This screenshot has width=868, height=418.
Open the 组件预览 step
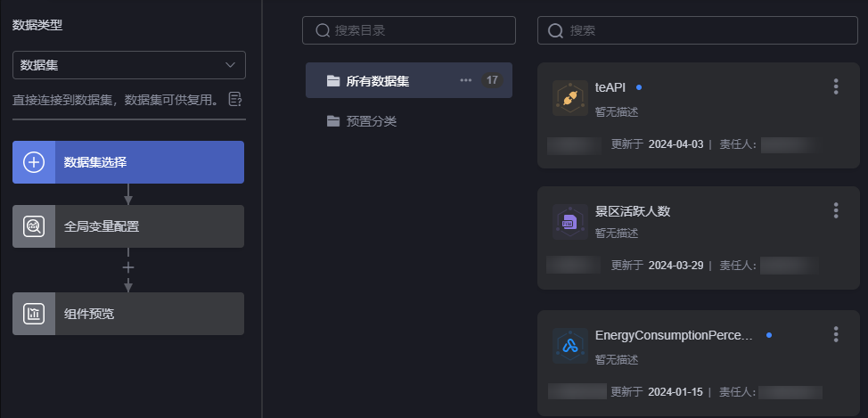(128, 314)
